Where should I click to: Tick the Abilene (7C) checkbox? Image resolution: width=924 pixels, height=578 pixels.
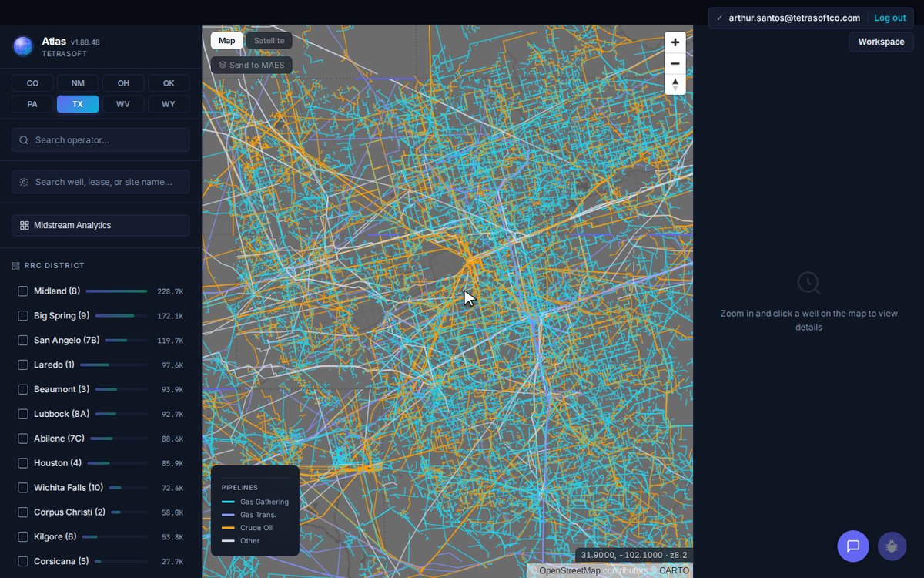click(x=23, y=439)
